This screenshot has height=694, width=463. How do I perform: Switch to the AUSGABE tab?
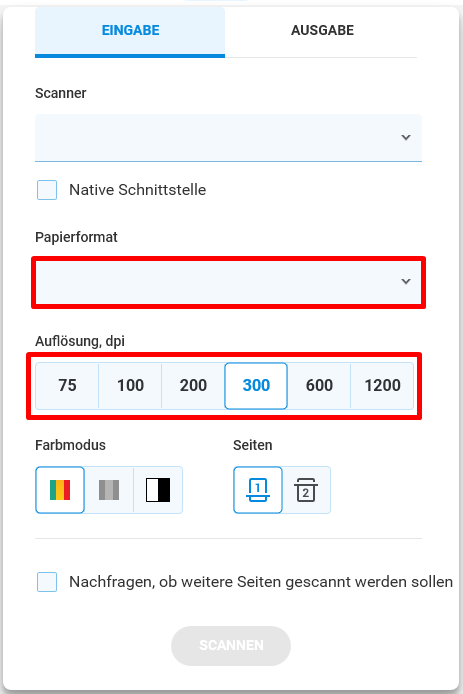322,30
